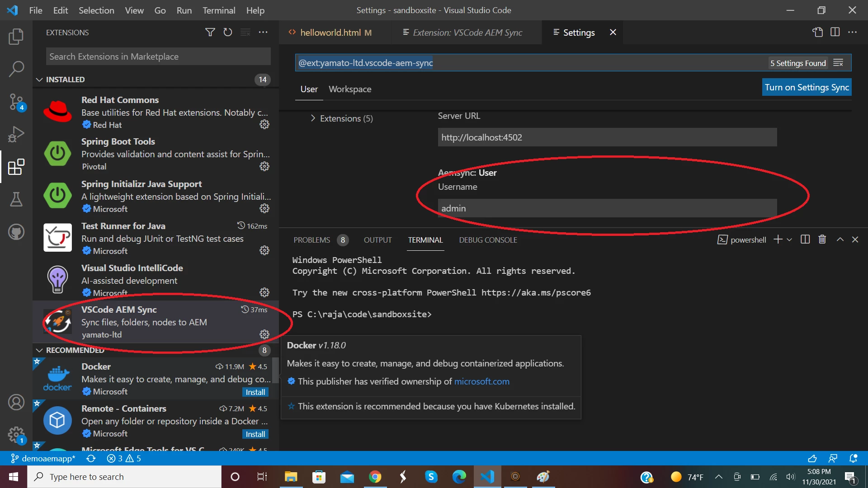
Task: Refresh the extensions list
Action: click(227, 33)
